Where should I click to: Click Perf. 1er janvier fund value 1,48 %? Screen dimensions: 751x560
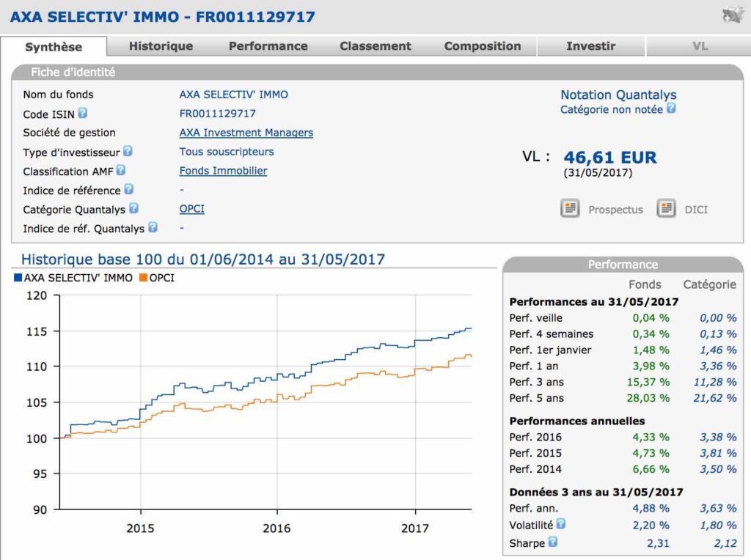tap(651, 350)
